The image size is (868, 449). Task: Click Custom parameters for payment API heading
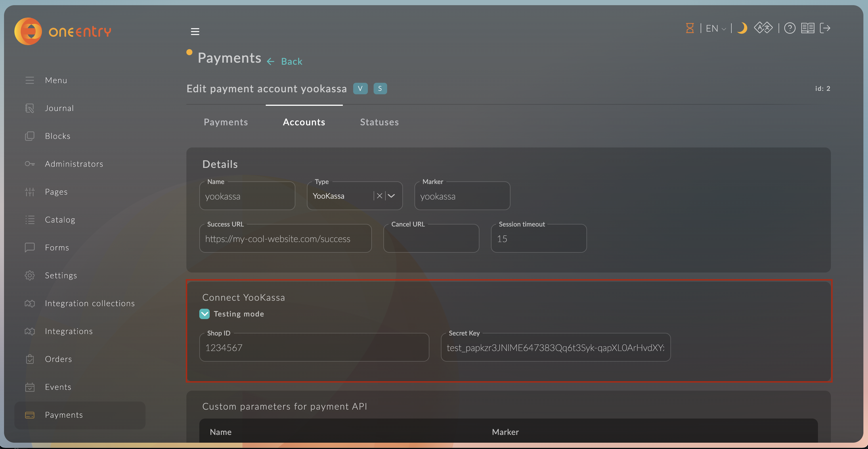coord(284,406)
